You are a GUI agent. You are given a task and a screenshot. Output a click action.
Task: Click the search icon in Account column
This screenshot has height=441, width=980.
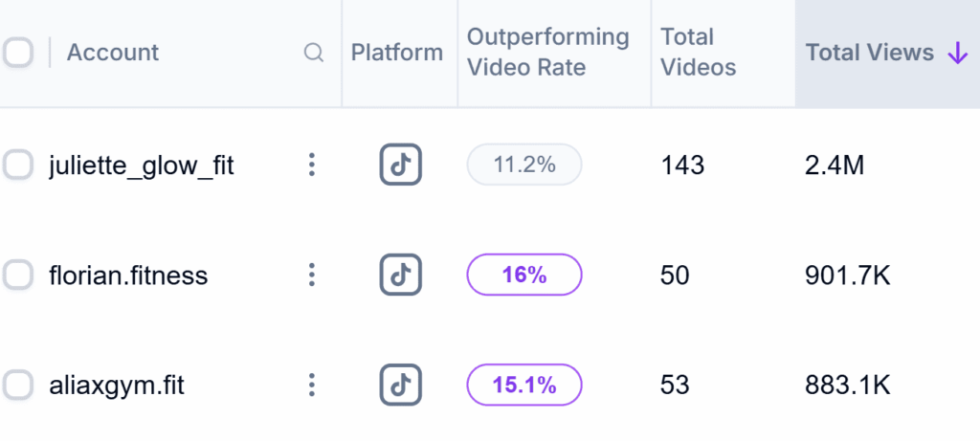click(313, 54)
